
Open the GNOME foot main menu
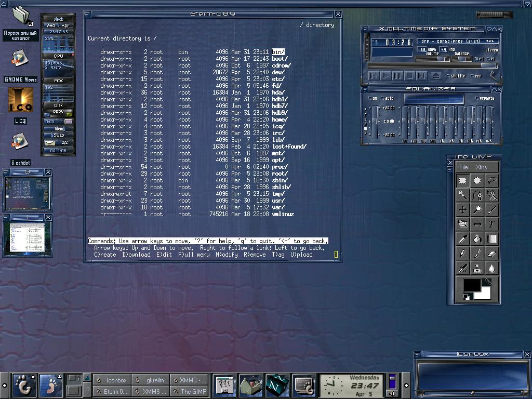tap(24, 385)
